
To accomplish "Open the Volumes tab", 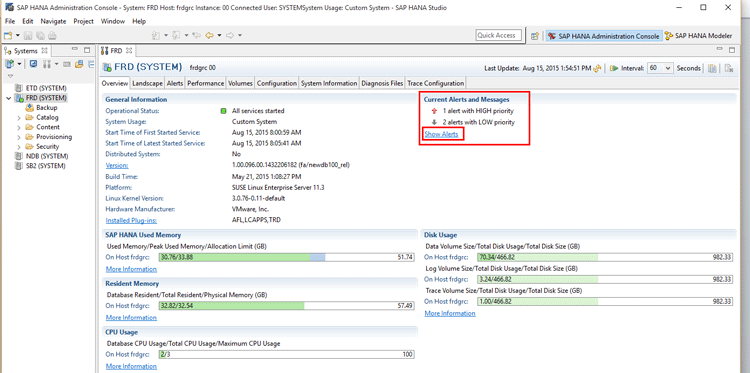I will (240, 83).
